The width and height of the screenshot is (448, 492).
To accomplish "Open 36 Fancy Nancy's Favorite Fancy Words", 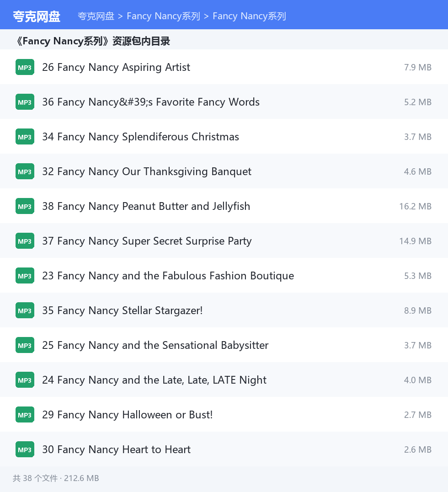I will tap(151, 102).
